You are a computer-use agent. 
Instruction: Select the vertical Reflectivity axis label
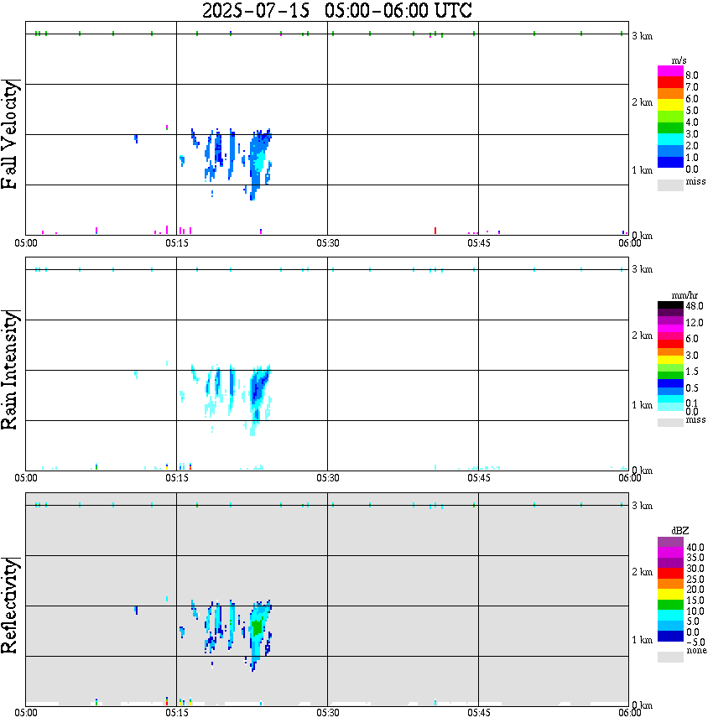(10, 606)
